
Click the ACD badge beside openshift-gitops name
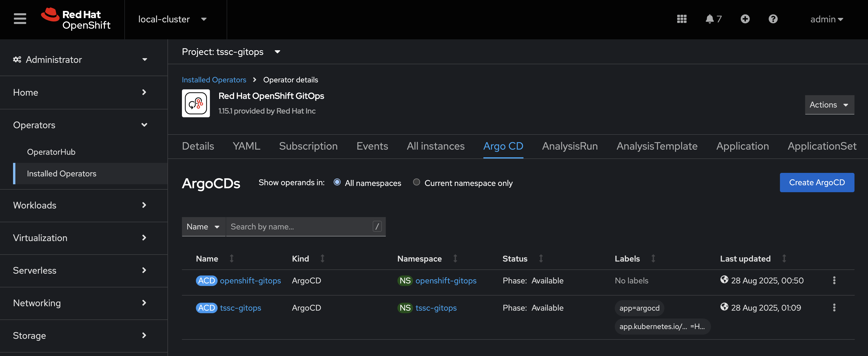(207, 281)
